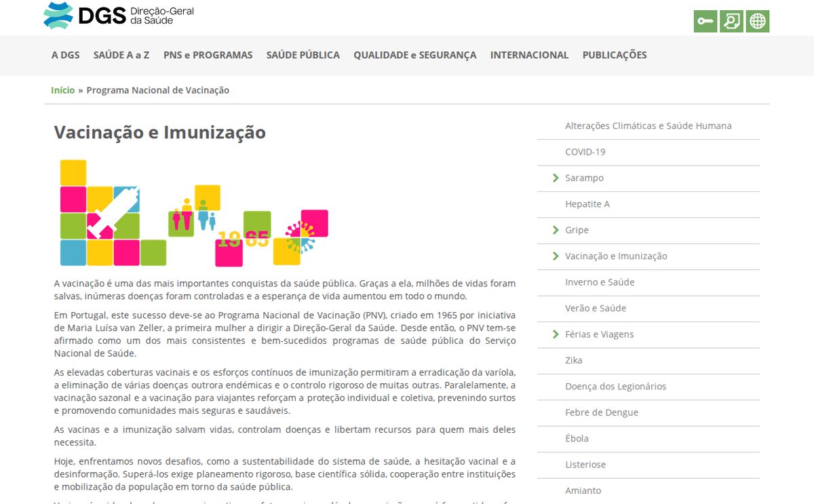This screenshot has height=504, width=814.
Task: Click the DGS logo in the header
Action: pyautogui.click(x=119, y=15)
